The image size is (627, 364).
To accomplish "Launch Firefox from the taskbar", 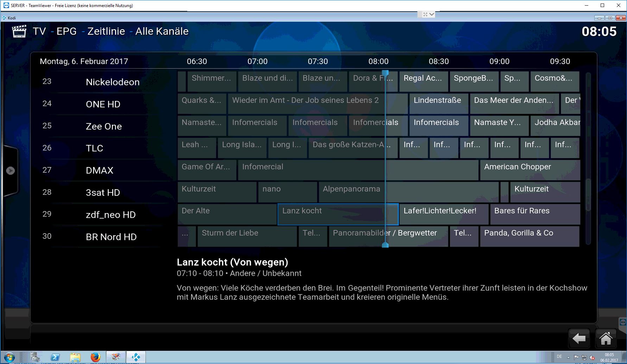I will 95,357.
